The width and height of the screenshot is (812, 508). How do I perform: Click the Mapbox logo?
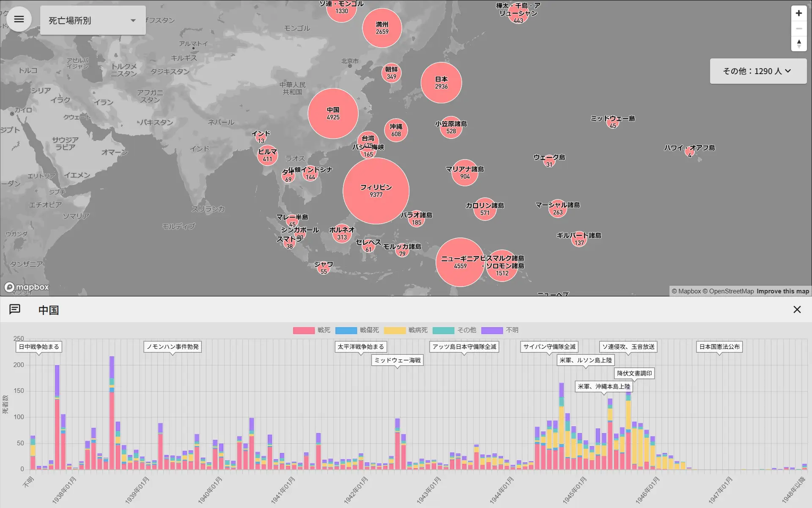[27, 287]
